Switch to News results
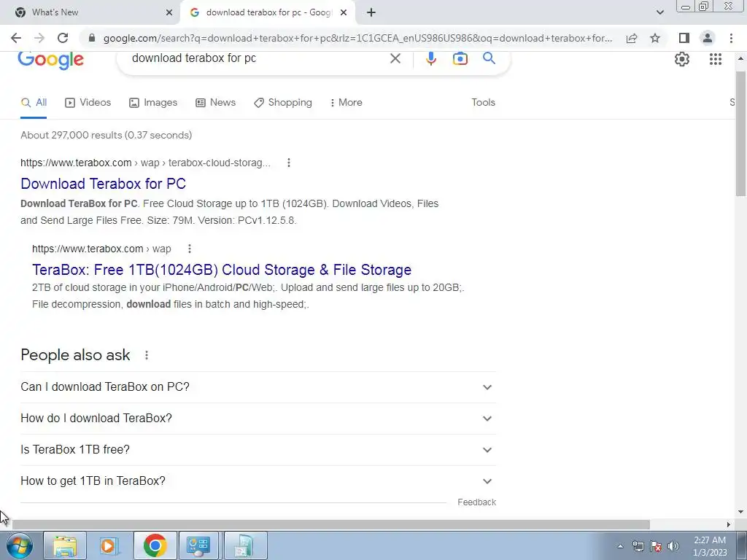This screenshot has height=560, width=747. pos(215,102)
